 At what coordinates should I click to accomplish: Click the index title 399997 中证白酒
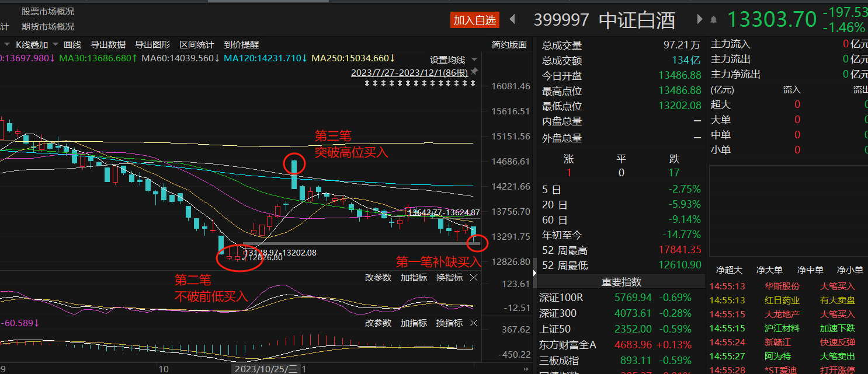click(x=605, y=20)
